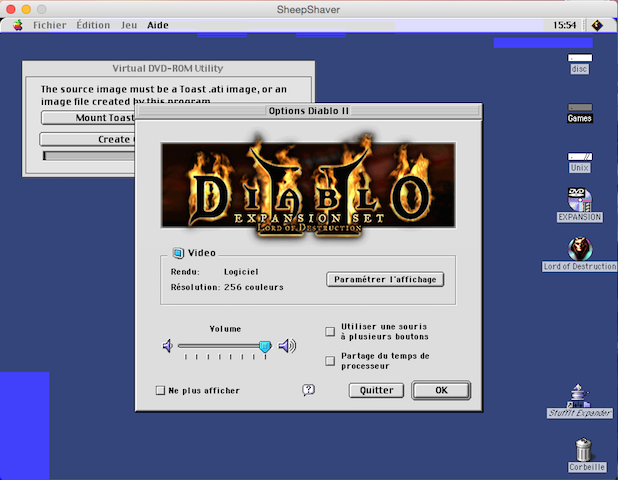Click the Video section monitor icon
618x480 pixels.
178,253
